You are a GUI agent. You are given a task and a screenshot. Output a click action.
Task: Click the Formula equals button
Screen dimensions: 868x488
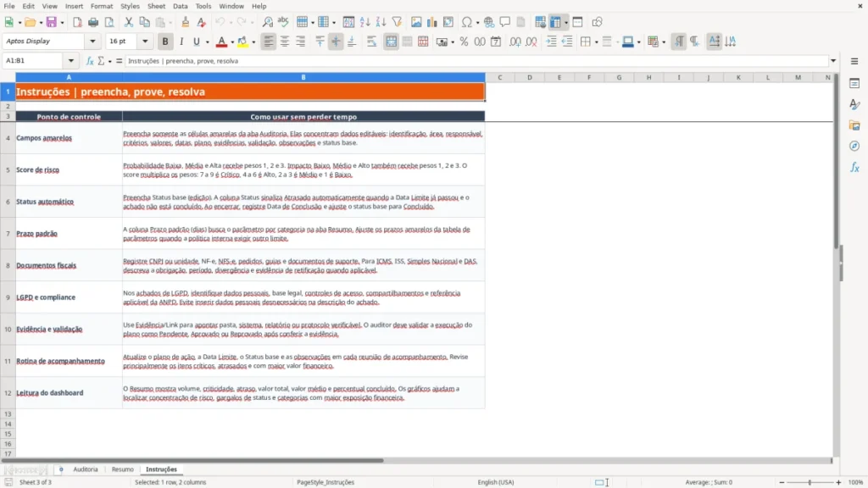pyautogui.click(x=119, y=61)
